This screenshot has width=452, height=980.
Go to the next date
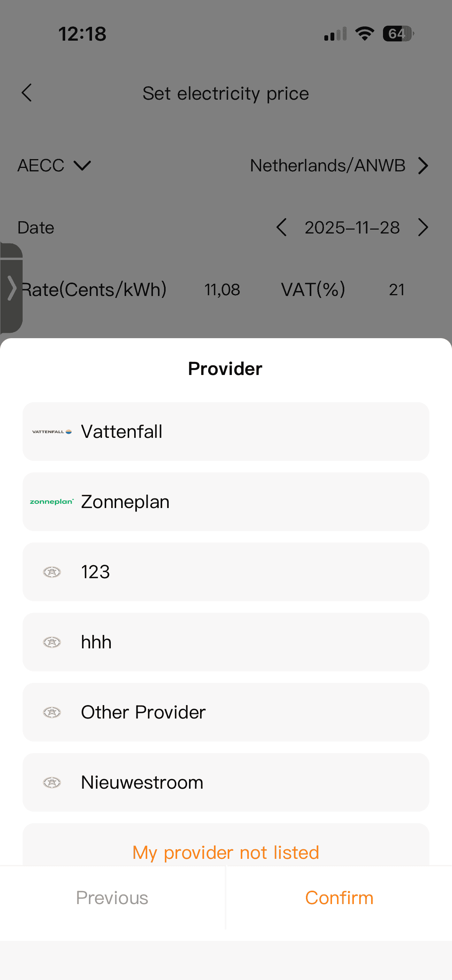[x=423, y=227]
